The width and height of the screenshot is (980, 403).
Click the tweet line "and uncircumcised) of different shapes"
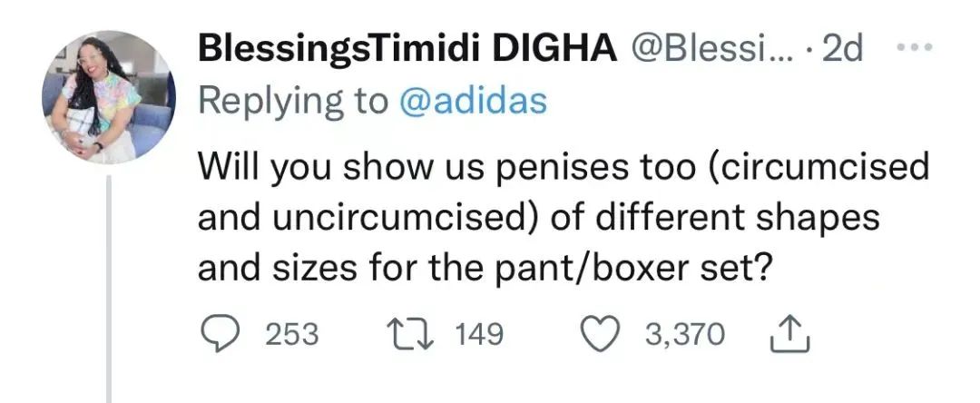pos(539,218)
